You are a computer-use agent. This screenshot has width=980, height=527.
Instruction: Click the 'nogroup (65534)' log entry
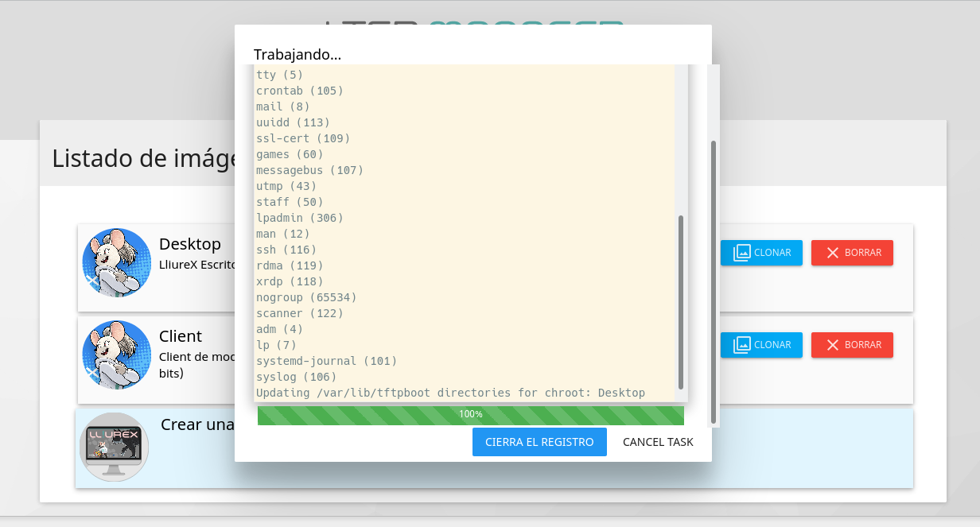coord(306,297)
